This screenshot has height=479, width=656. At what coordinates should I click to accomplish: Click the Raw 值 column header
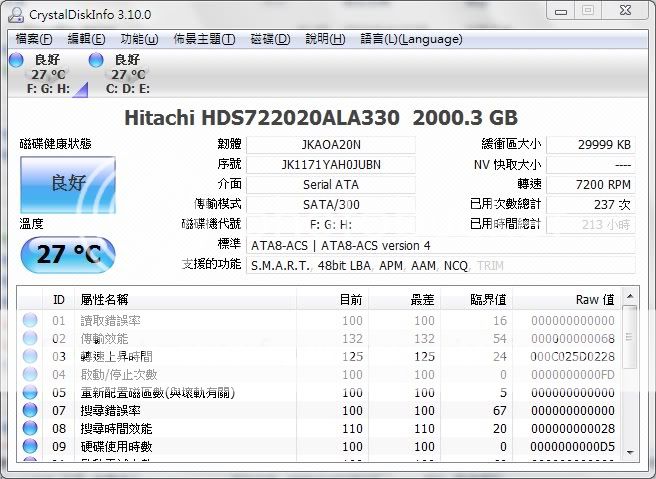(x=567, y=299)
